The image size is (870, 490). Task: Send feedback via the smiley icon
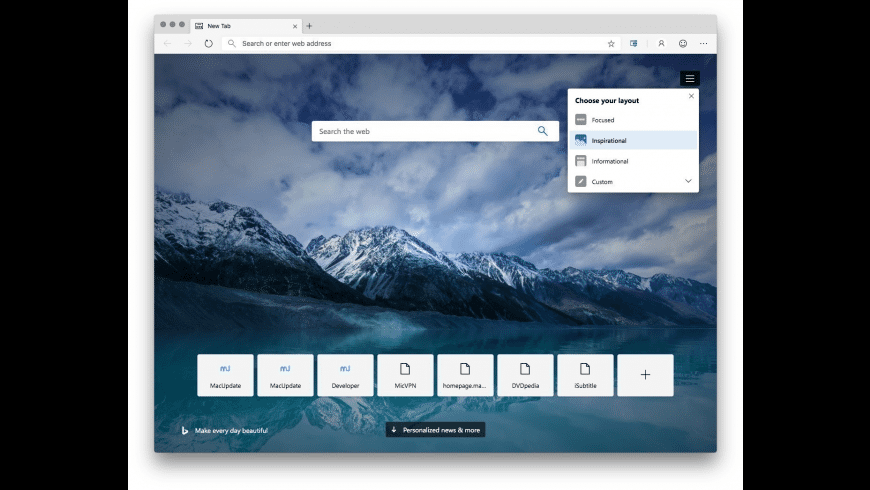(683, 43)
